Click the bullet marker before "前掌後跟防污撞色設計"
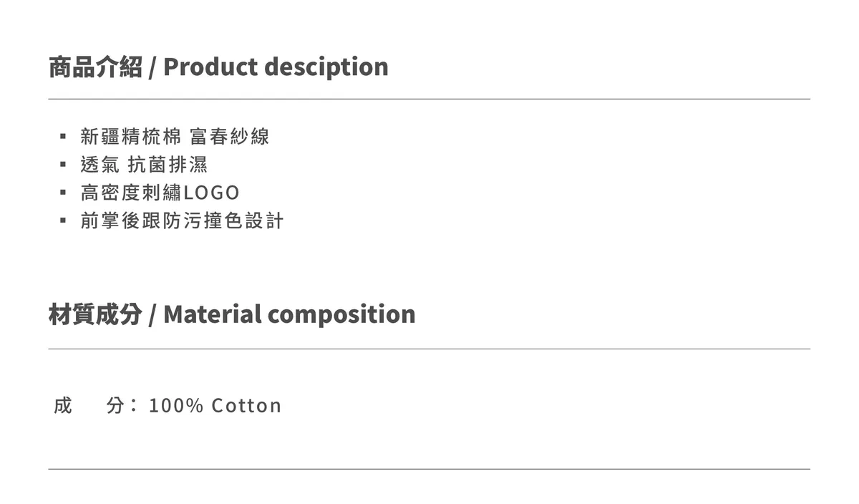The width and height of the screenshot is (859, 504). click(63, 220)
